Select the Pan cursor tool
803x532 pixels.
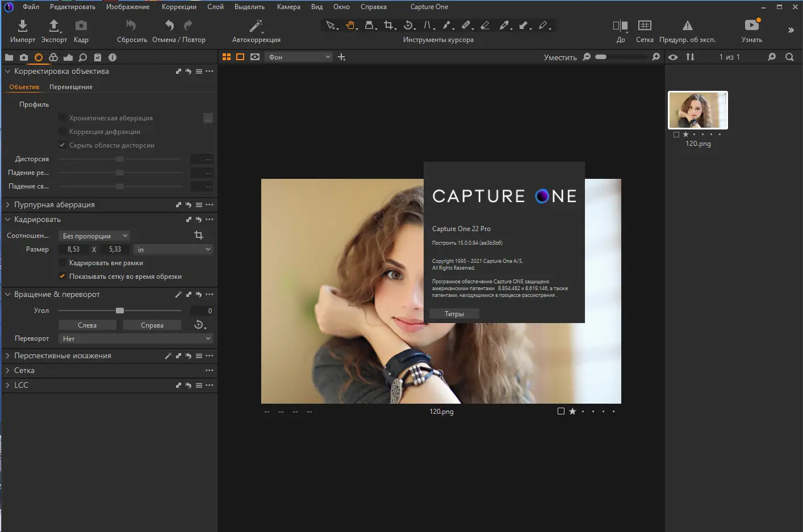350,25
